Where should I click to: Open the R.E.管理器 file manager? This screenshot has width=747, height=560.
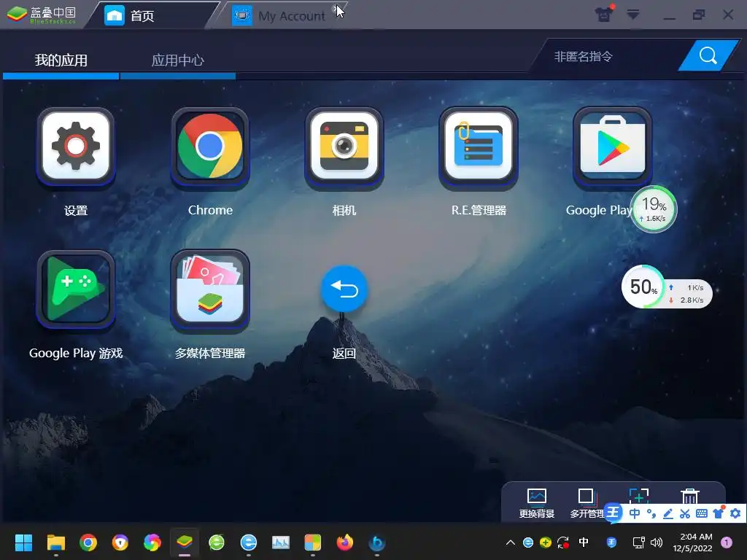coord(479,146)
